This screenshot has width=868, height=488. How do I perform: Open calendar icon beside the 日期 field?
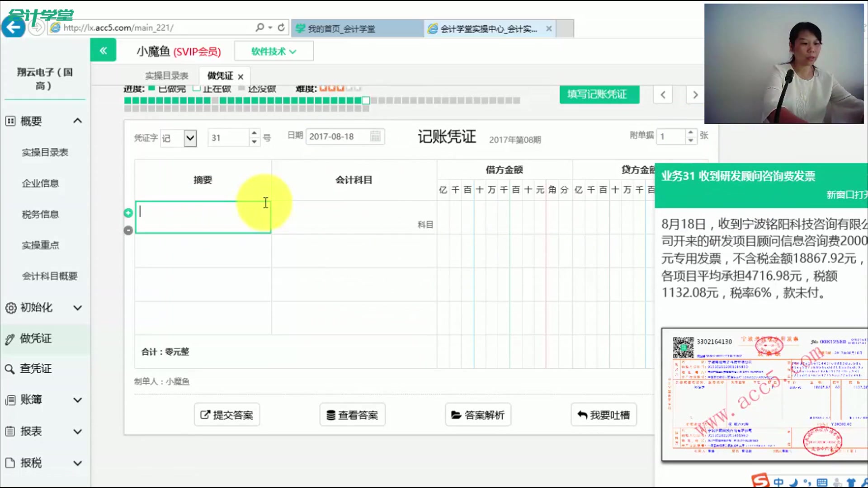(x=377, y=136)
